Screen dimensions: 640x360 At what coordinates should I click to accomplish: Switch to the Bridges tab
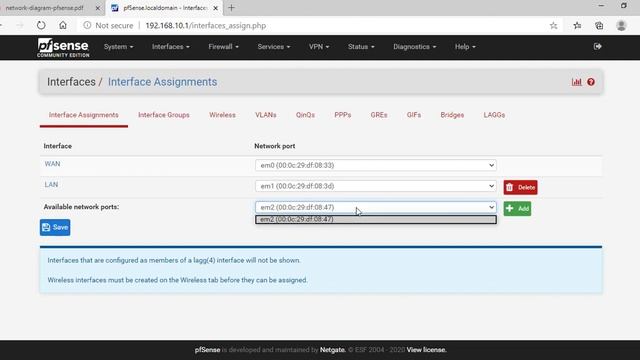452,115
